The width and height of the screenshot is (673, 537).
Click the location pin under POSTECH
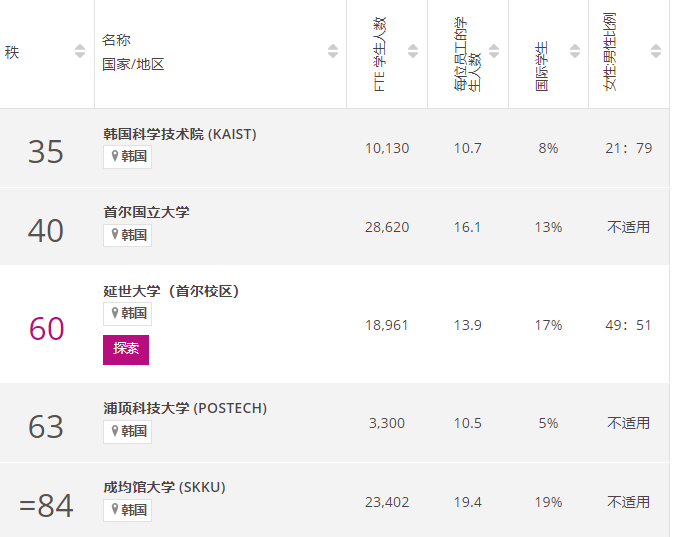115,431
